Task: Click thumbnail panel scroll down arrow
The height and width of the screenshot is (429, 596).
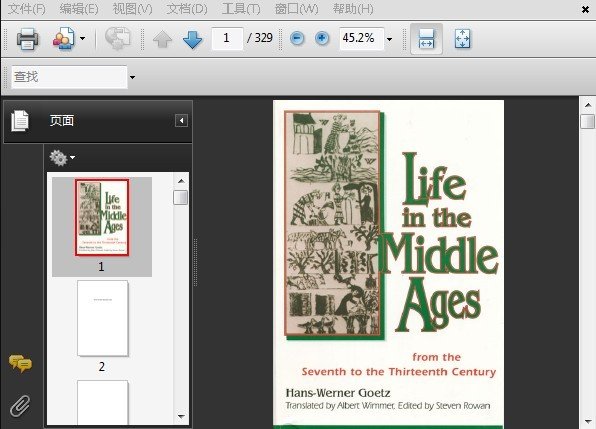Action: pyautogui.click(x=181, y=416)
